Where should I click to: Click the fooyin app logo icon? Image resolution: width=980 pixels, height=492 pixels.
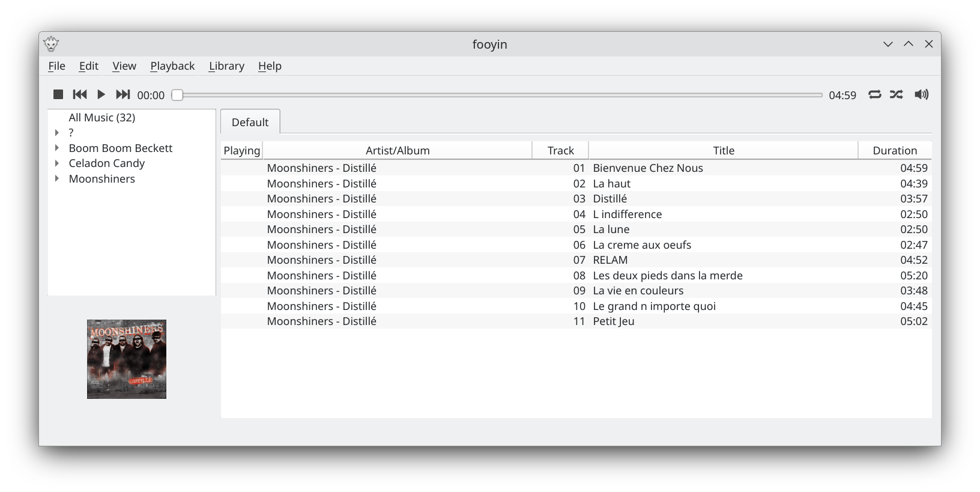tap(51, 44)
